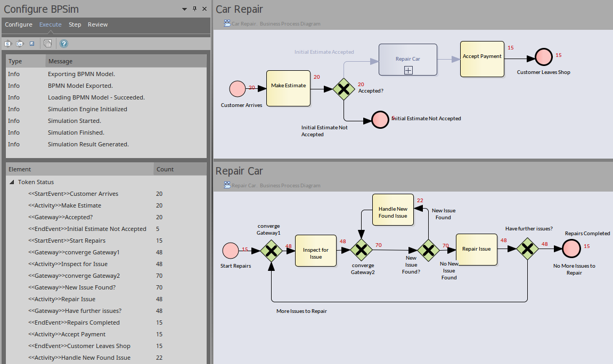613x364 pixels.
Task: Open the Review tab
Action: 97,24
